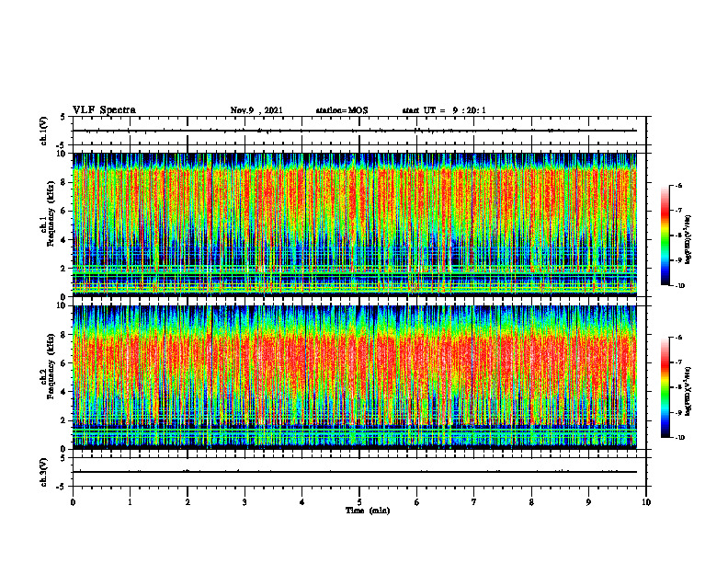Click the "7" tick on the time axis
The width and height of the screenshot is (728, 563).
coord(474,502)
